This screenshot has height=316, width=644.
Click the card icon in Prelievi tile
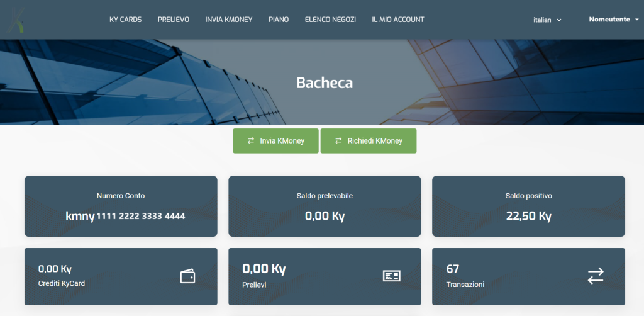pyautogui.click(x=391, y=276)
